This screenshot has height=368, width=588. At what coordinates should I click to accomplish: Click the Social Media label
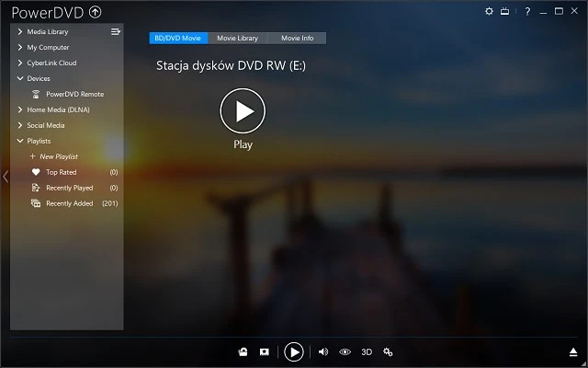46,125
